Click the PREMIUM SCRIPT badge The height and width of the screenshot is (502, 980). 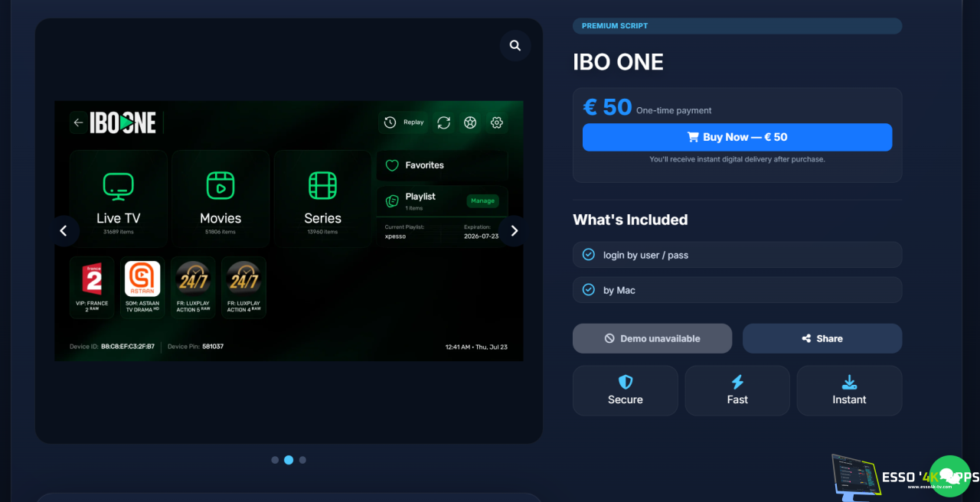pyautogui.click(x=737, y=26)
